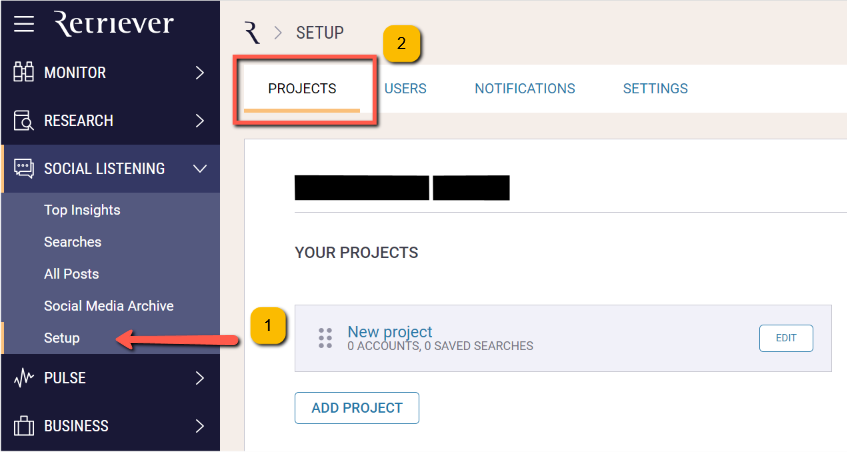The width and height of the screenshot is (847, 452).
Task: Click the Retriever logo in sidebar
Action: click(114, 24)
